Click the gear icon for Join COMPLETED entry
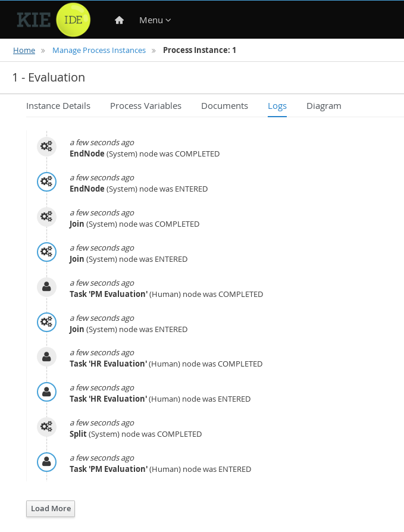The height and width of the screenshot is (532, 404). click(46, 217)
